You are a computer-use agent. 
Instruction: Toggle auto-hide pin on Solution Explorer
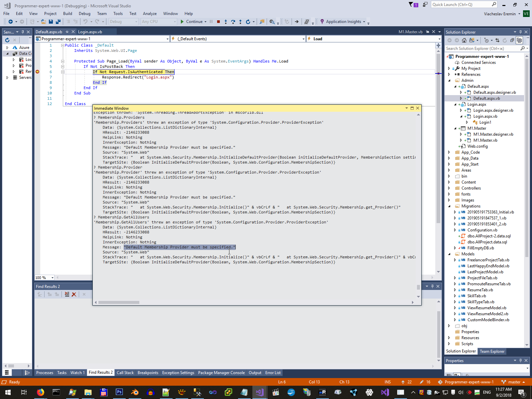[x=520, y=32]
